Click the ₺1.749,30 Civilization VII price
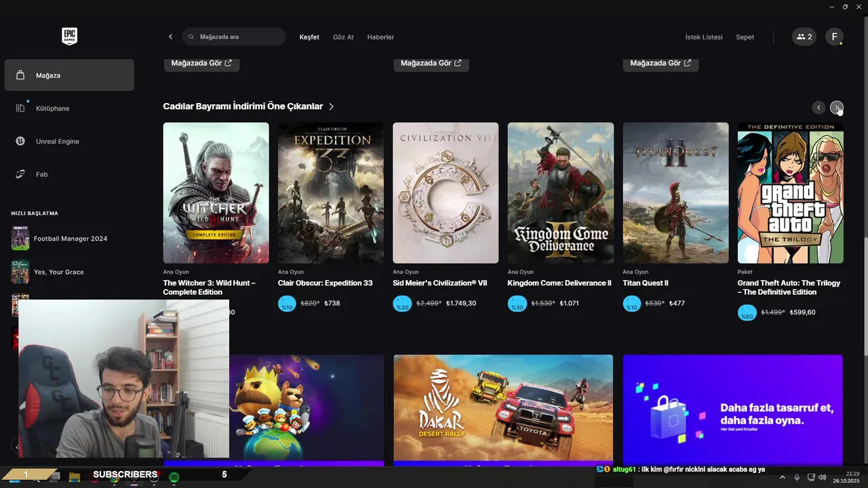Viewport: 868px width, 488px height. 461,304
